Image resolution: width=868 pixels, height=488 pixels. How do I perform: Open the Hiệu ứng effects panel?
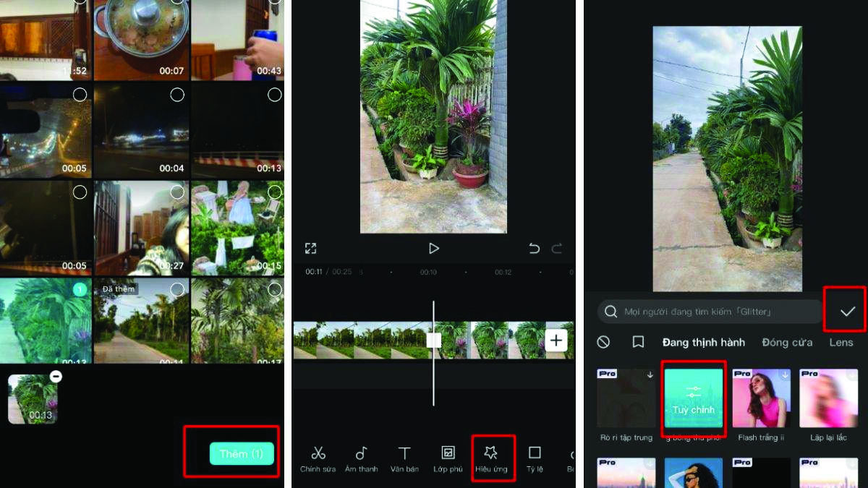pyautogui.click(x=493, y=459)
